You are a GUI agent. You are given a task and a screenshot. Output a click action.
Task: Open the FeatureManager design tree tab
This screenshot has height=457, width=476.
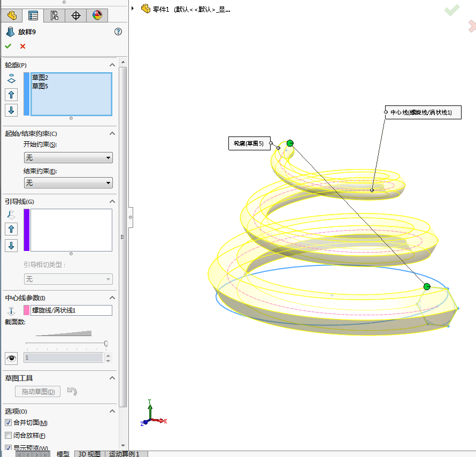click(12, 16)
